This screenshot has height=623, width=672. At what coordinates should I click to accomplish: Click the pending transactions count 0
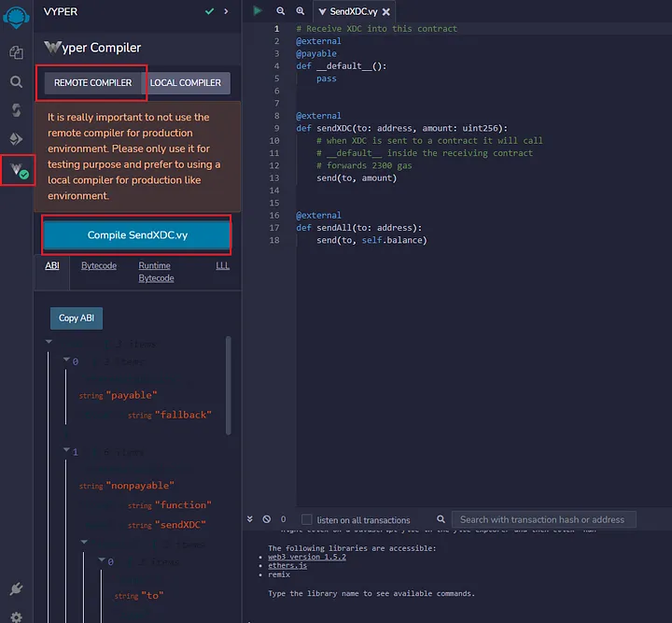[284, 519]
